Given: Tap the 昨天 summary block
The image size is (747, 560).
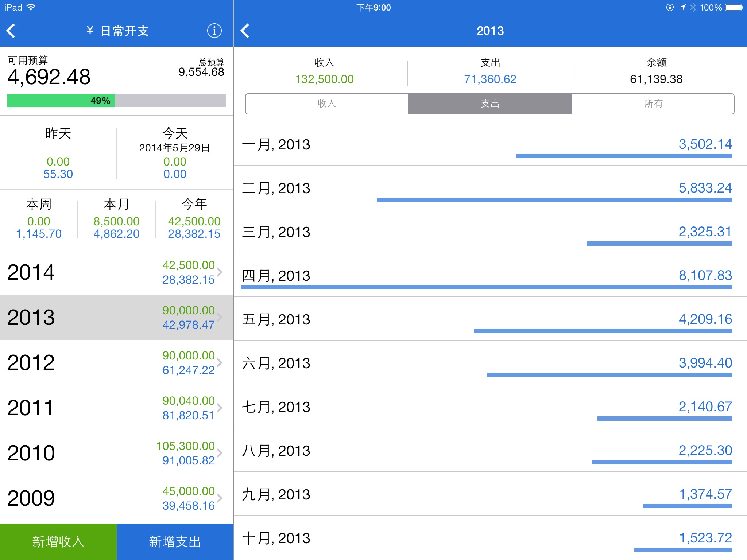Looking at the screenshot, I should coord(58,153).
